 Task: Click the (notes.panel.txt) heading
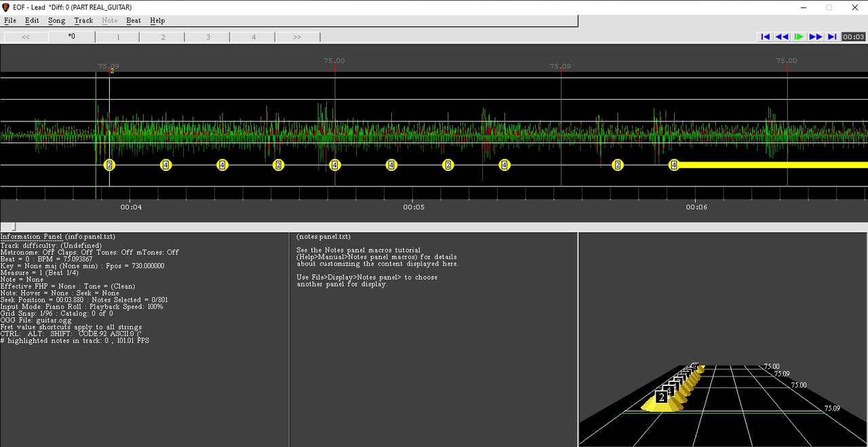pyautogui.click(x=323, y=237)
